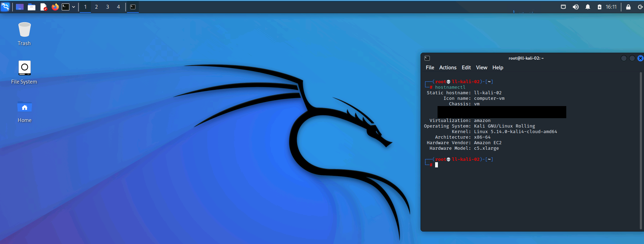
Task: Switch to workspace 3
Action: [108, 7]
